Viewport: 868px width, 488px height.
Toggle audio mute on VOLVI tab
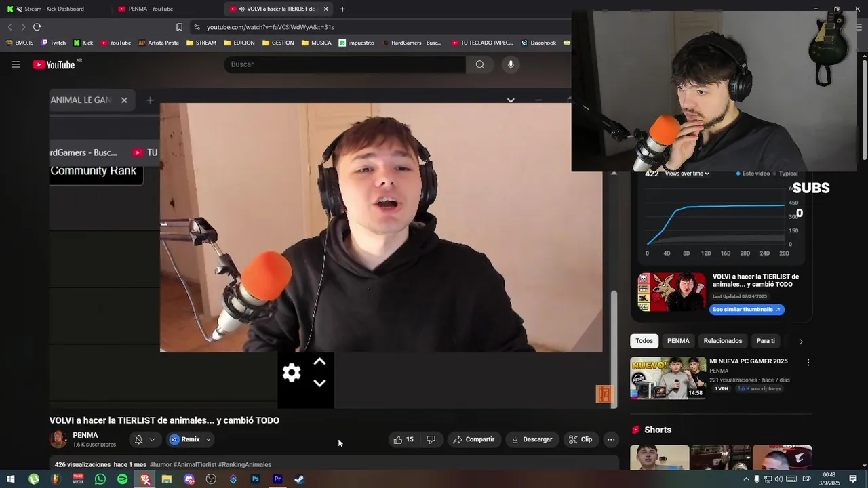[241, 9]
